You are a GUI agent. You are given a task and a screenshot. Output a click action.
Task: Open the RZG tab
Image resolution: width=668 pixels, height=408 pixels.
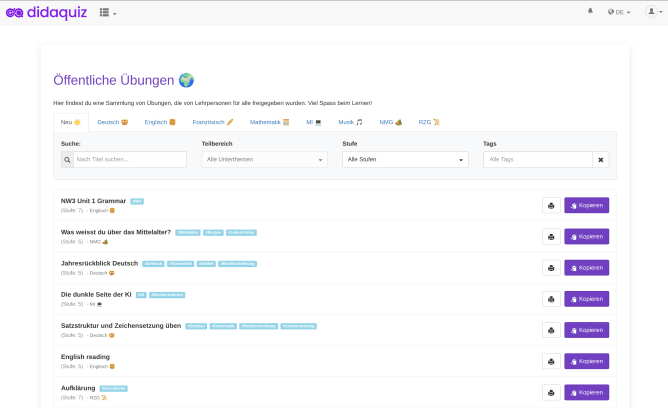coord(429,122)
